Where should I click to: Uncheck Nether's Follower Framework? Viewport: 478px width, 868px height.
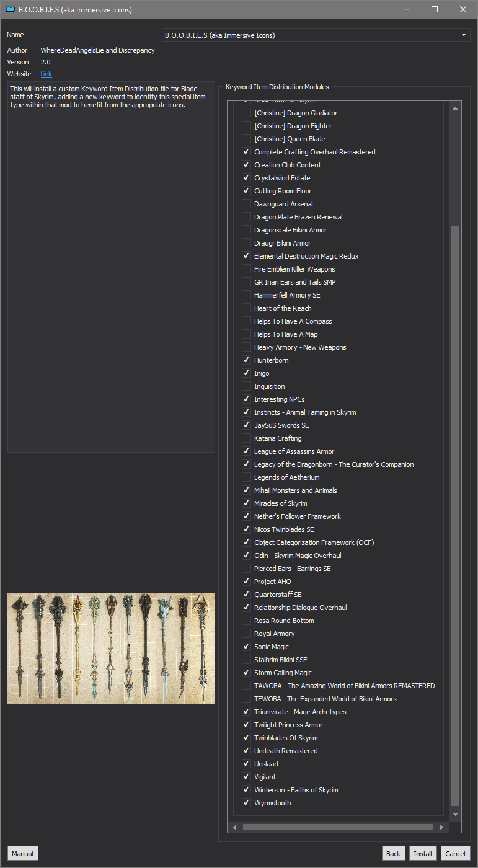(x=246, y=516)
